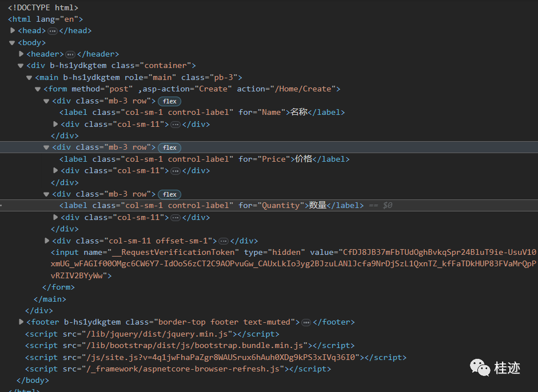Click the closing </body> tag
This screenshot has width=538, height=392.
coord(33,381)
